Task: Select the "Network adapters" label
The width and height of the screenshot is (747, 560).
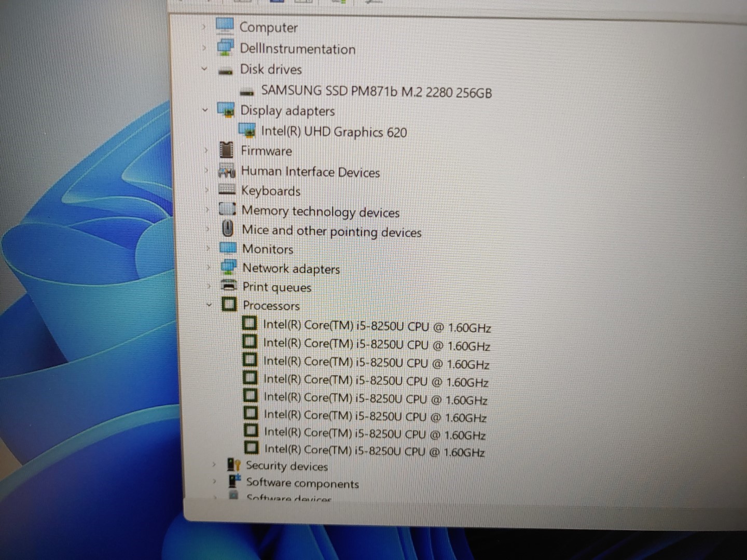Action: click(x=291, y=269)
